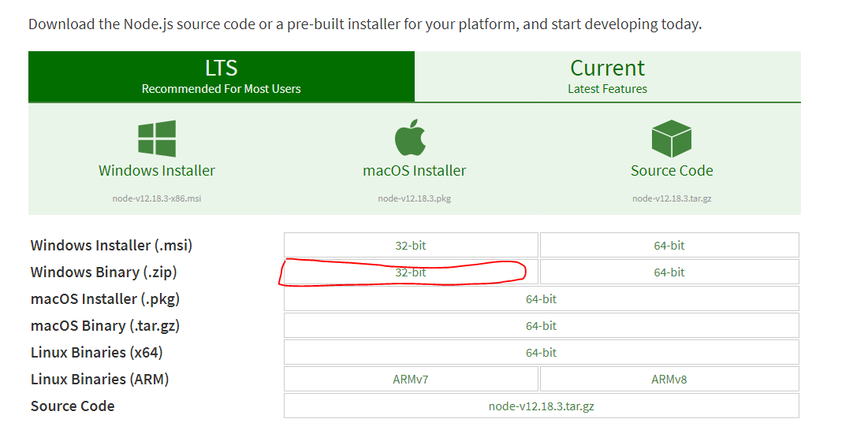Click the macOS Binary (.tar.gz) row label
868x441 pixels.
pos(105,326)
